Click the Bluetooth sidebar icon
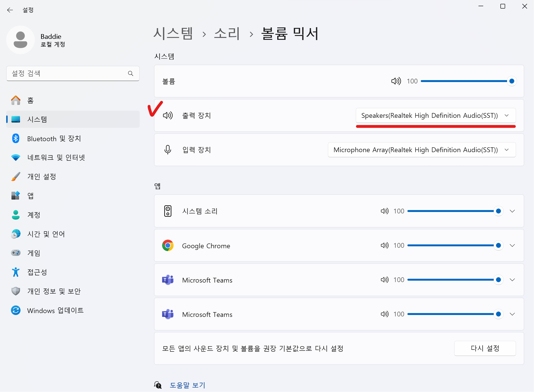 pos(16,139)
